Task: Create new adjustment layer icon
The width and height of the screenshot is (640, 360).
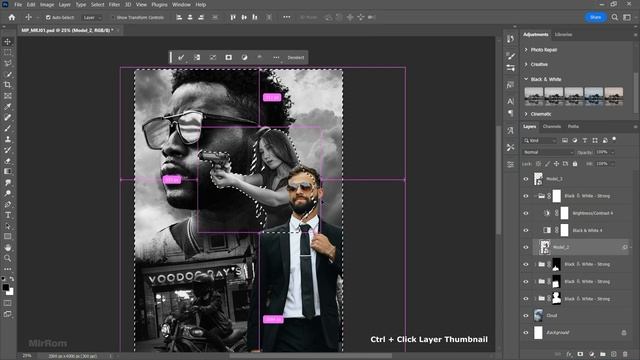Action: point(591,354)
